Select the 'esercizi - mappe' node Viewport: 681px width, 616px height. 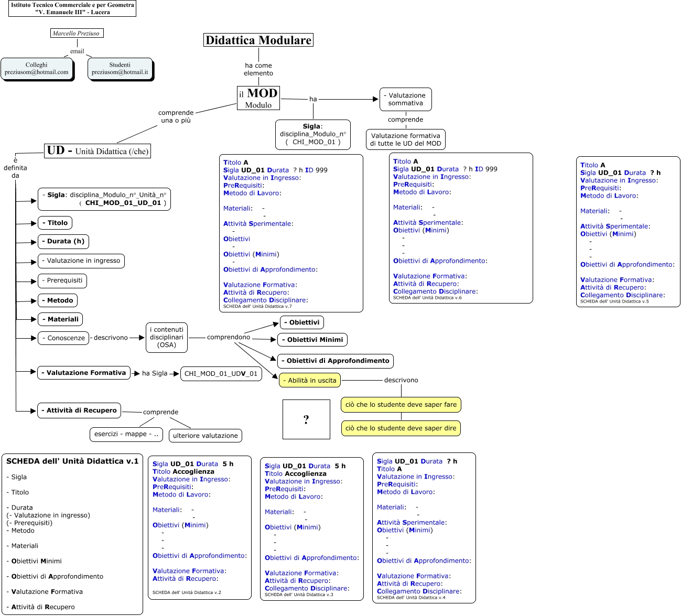tap(126, 434)
